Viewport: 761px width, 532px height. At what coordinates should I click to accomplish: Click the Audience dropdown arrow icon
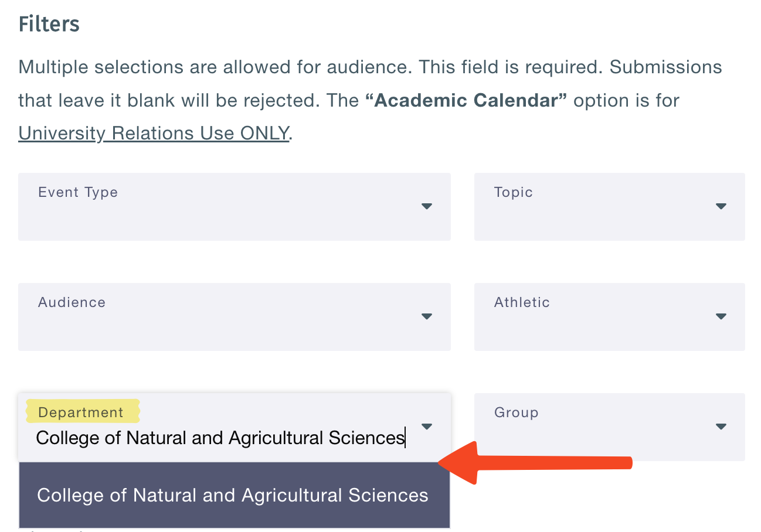[x=427, y=316]
